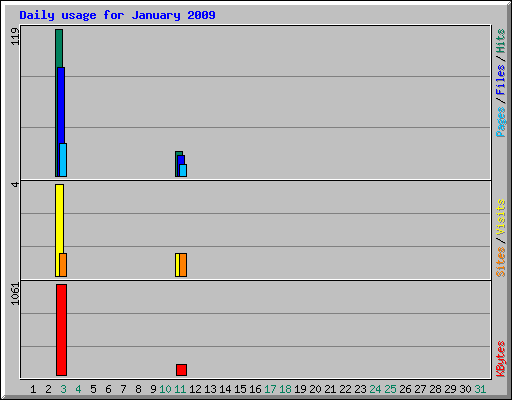Click day '1' on the x-axis
Image resolution: width=512 pixels, height=400 pixels.
(33, 389)
